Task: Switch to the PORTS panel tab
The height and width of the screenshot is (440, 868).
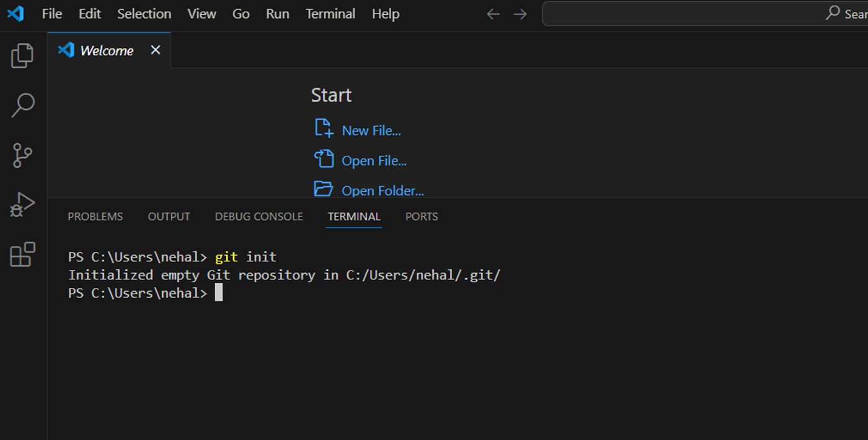Action: click(422, 217)
